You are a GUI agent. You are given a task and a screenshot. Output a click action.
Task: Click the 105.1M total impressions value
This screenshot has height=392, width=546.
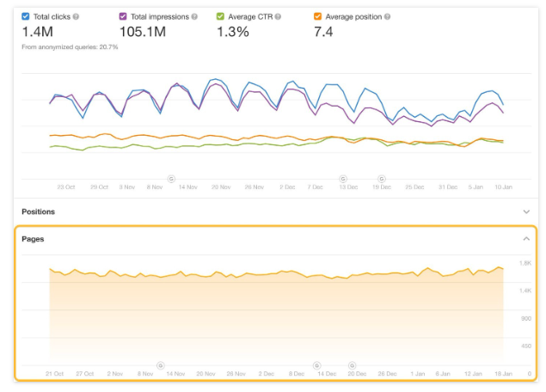tap(144, 32)
